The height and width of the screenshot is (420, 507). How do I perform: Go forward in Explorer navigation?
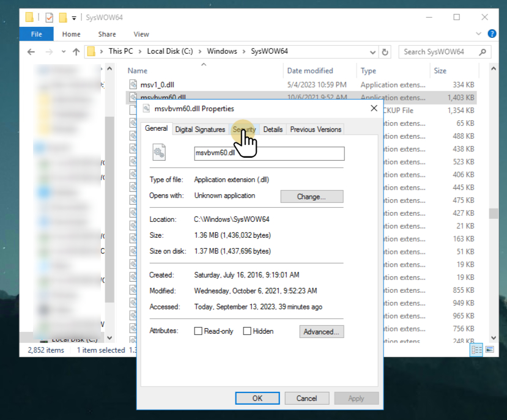click(49, 52)
